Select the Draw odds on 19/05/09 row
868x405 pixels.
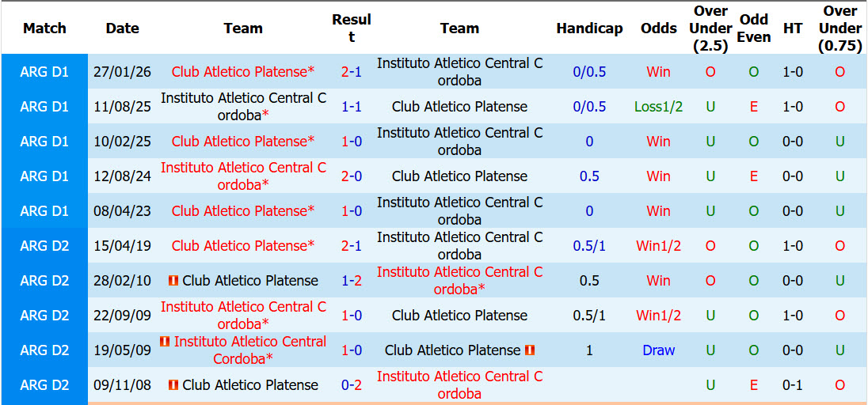pyautogui.click(x=658, y=350)
